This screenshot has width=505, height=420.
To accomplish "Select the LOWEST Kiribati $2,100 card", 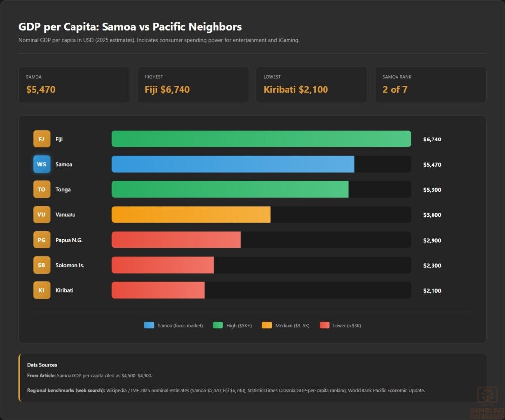I will point(312,85).
